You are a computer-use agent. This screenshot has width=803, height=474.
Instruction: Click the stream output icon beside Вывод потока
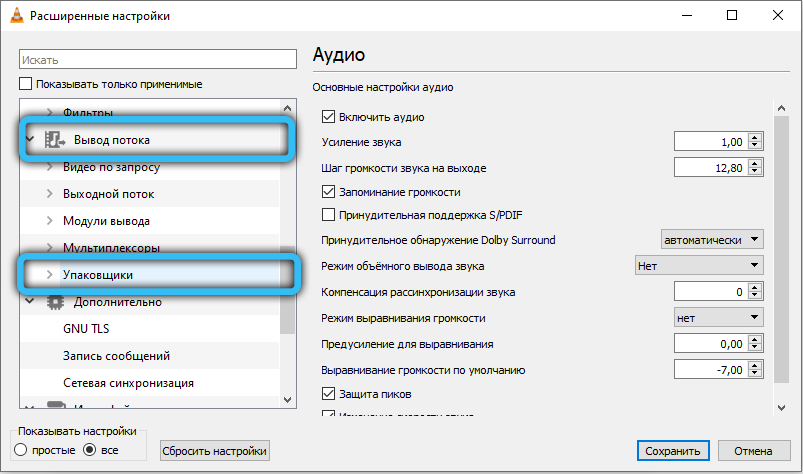[x=54, y=140]
